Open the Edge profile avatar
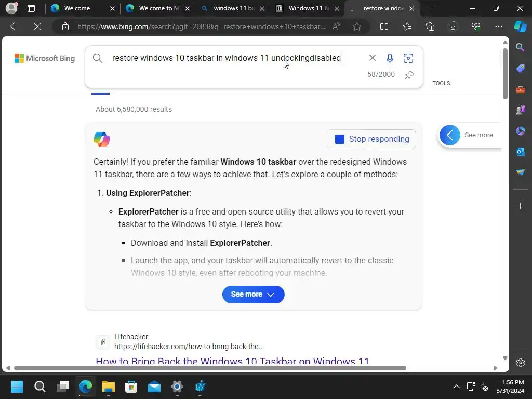 [11, 8]
